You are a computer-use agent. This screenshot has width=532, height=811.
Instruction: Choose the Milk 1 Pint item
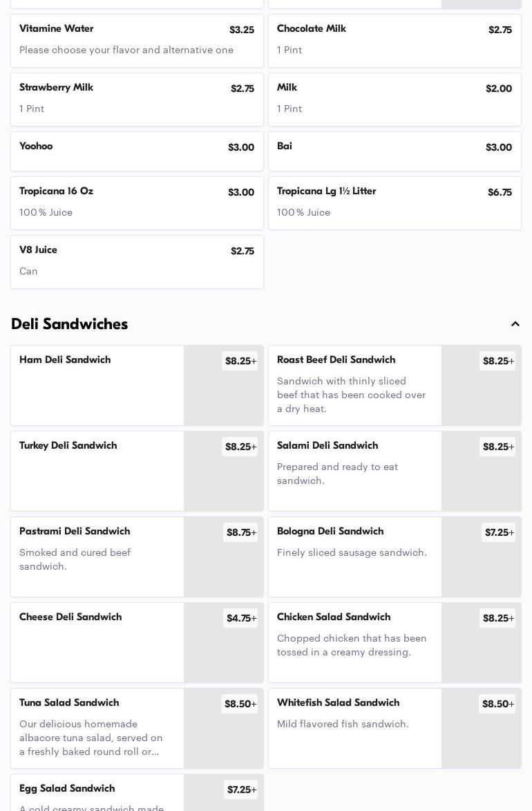click(395, 99)
